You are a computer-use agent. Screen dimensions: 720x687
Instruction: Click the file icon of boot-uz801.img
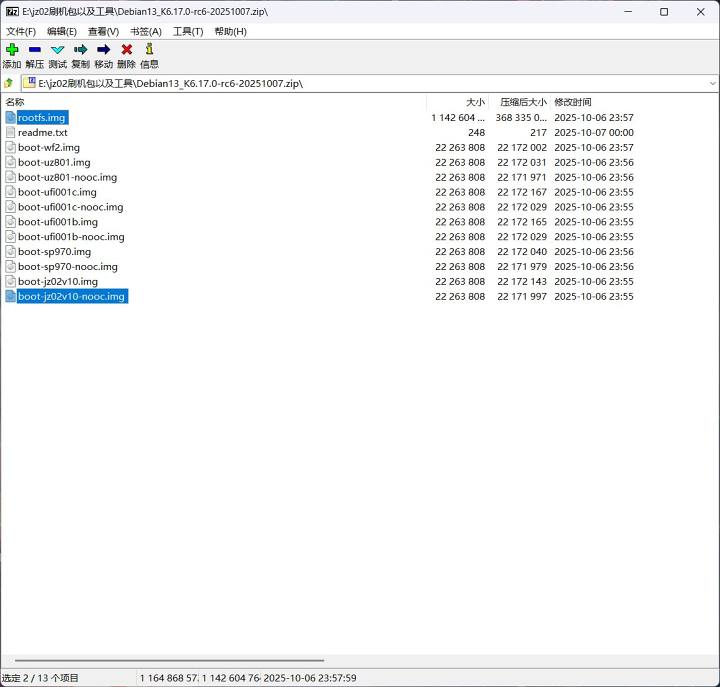[x=11, y=162]
